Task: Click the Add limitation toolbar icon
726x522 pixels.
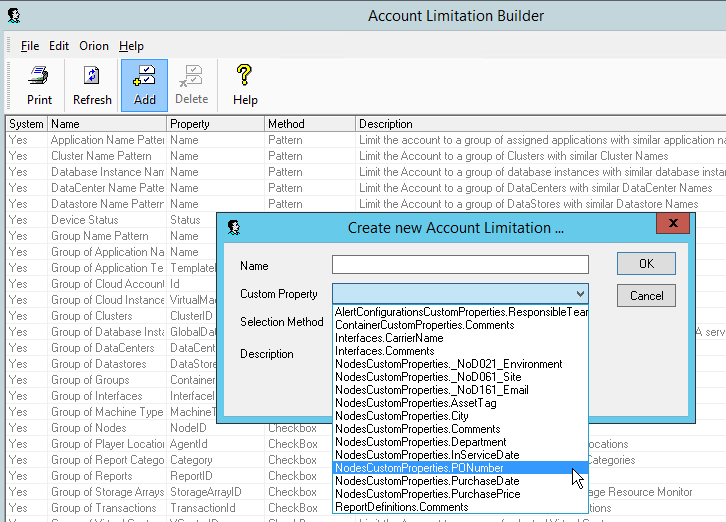Action: coord(144,86)
